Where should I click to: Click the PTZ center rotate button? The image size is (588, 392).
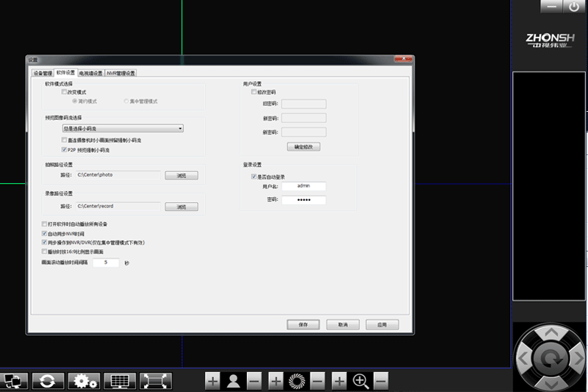551,359
